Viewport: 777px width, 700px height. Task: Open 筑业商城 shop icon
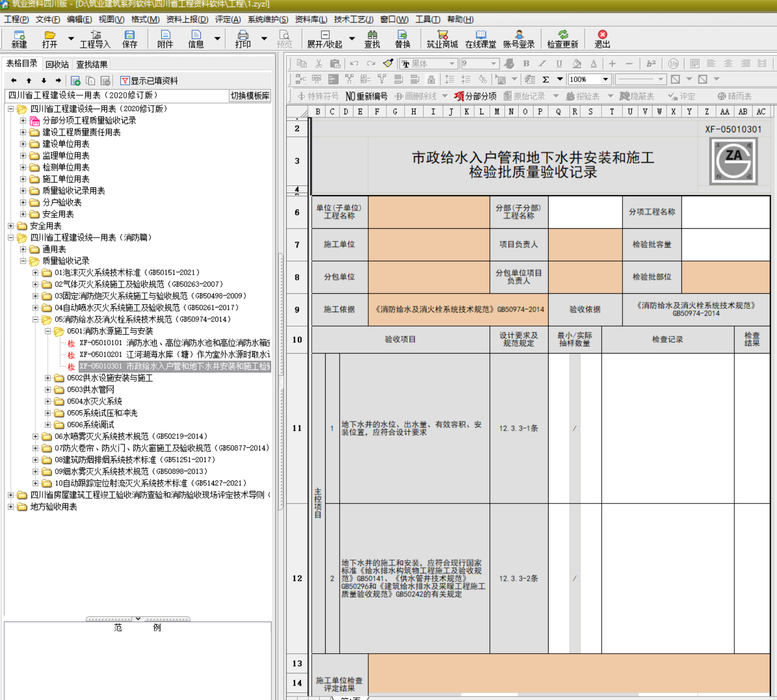click(x=443, y=39)
